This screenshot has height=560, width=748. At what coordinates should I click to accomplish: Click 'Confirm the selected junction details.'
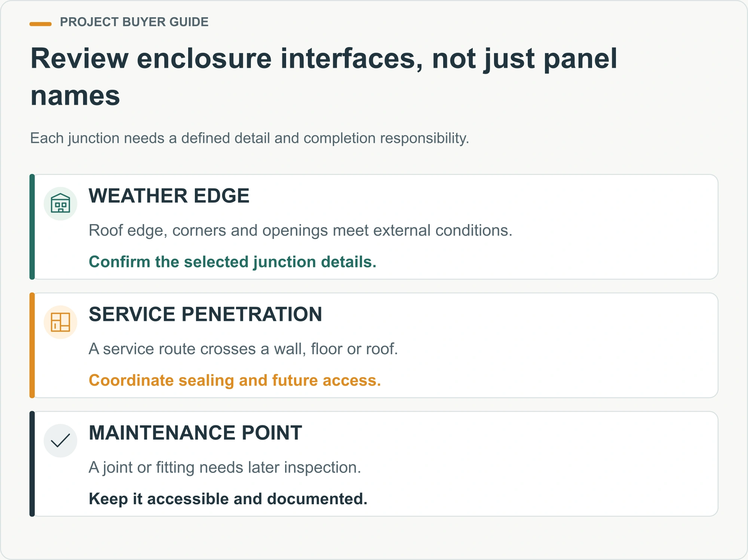(233, 262)
